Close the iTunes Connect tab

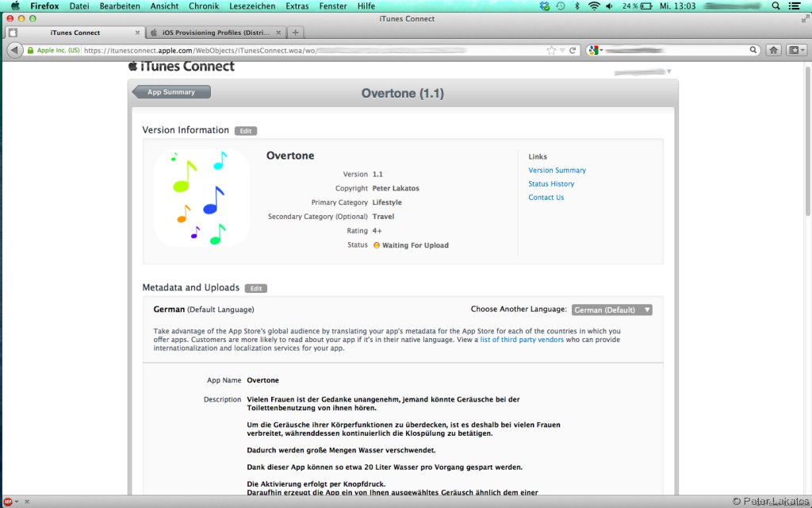click(x=137, y=32)
